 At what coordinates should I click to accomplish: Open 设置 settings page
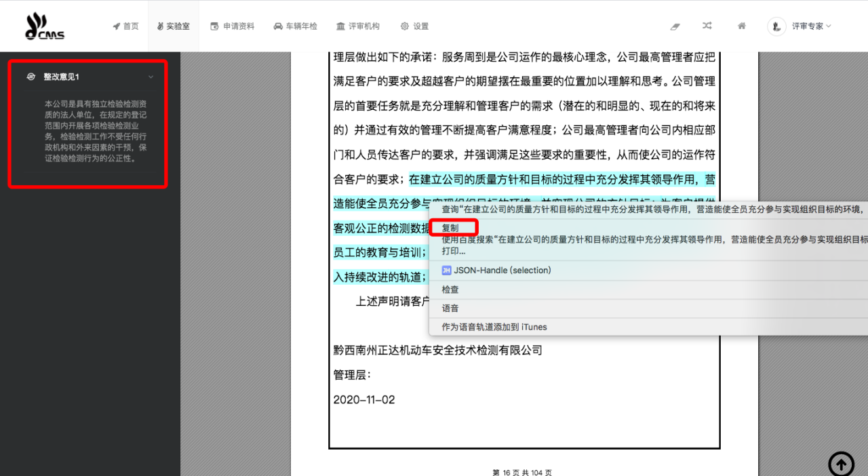pos(414,26)
